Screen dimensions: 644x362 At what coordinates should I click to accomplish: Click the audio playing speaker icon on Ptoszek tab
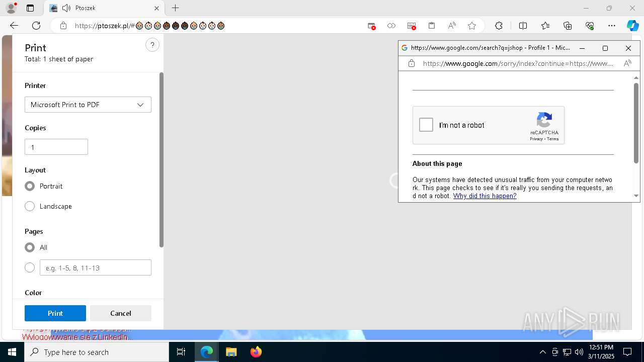point(66,8)
